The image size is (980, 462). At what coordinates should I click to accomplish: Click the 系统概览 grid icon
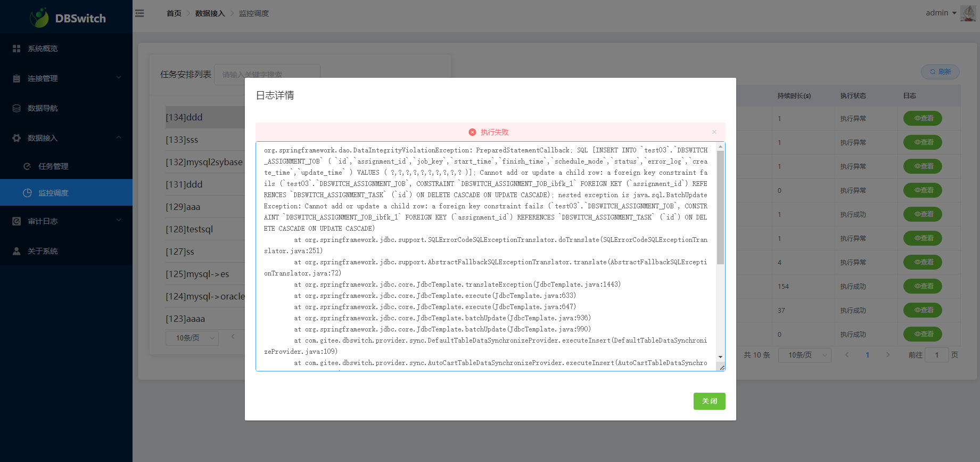[x=17, y=48]
